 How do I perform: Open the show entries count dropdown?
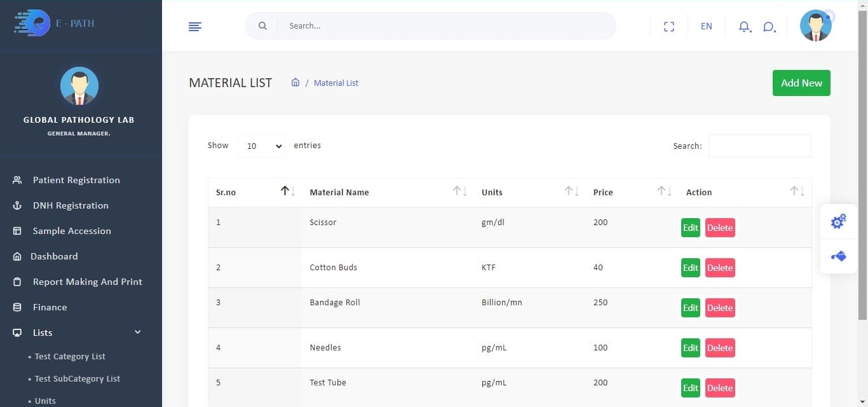[261, 146]
